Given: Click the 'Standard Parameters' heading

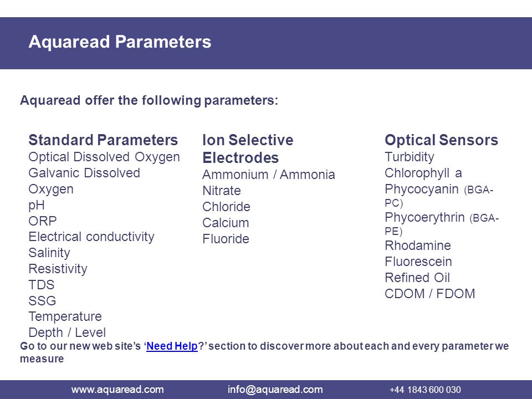Looking at the screenshot, I should [103, 140].
